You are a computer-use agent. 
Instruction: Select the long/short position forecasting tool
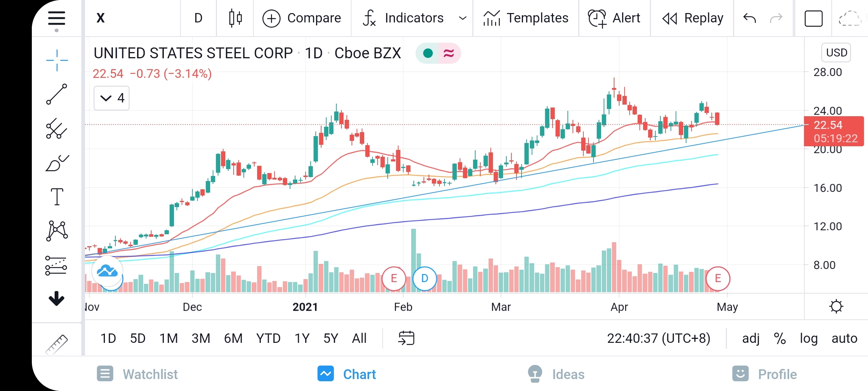(x=56, y=266)
